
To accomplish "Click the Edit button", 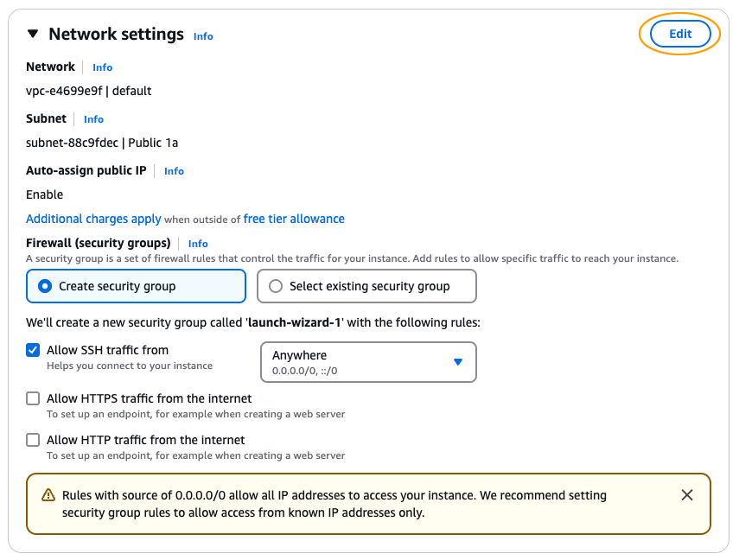I will coord(680,34).
